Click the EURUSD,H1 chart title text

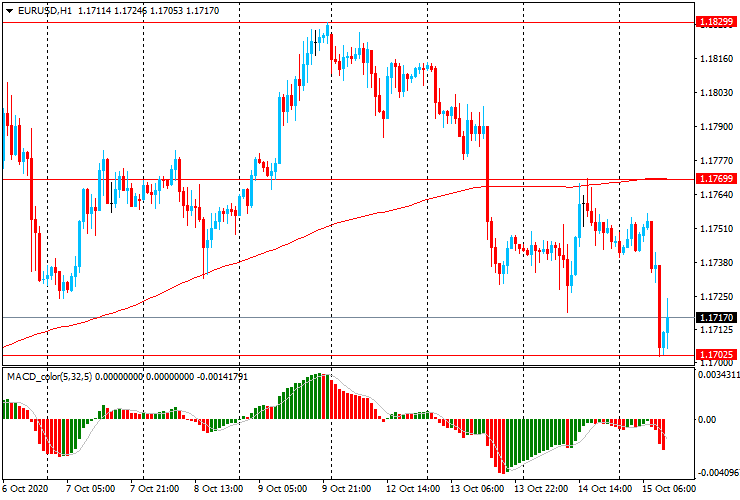click(45, 11)
